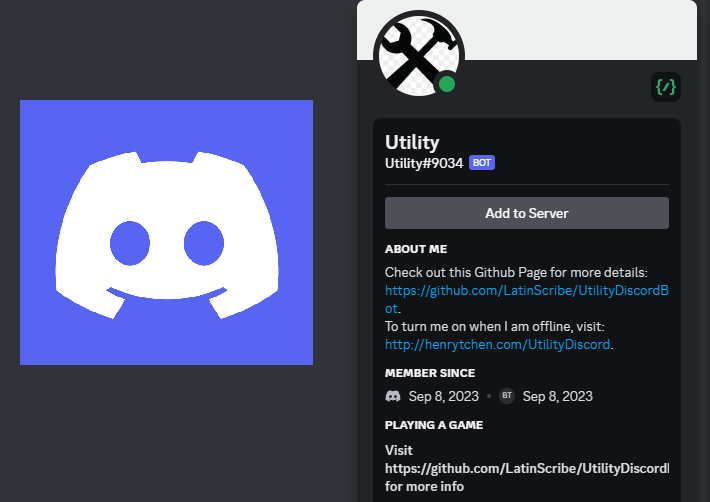Image resolution: width=710 pixels, height=502 pixels.
Task: Open the henrytchen.com/UtilityDiscord link
Action: coord(497,344)
